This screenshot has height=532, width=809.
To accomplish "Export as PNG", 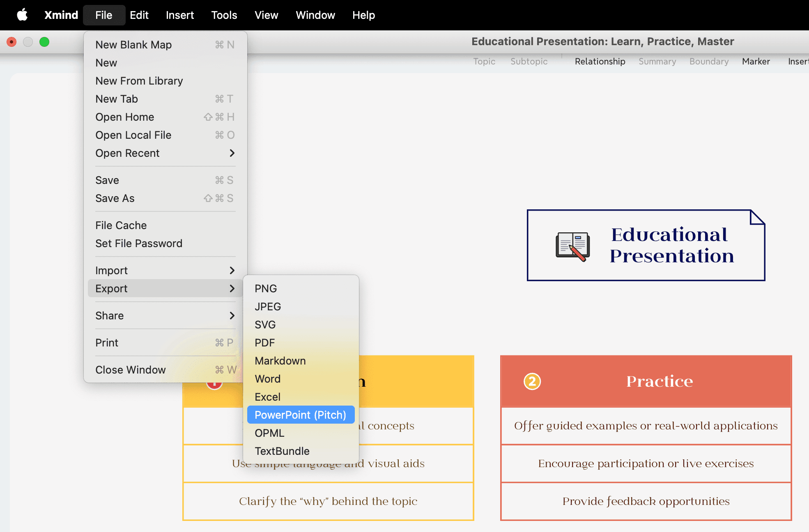I will tap(301, 289).
